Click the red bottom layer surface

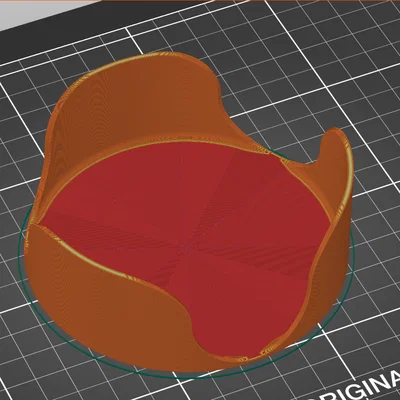(187, 247)
